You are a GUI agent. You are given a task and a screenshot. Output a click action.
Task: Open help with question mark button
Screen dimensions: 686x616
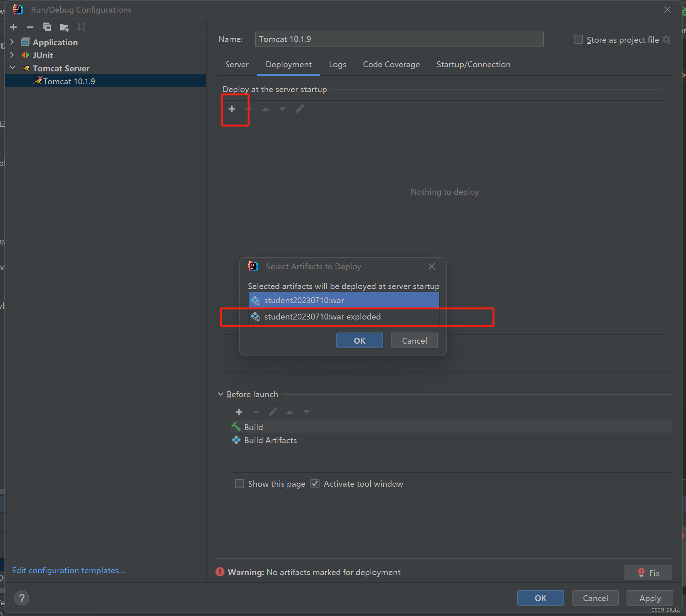(x=22, y=598)
